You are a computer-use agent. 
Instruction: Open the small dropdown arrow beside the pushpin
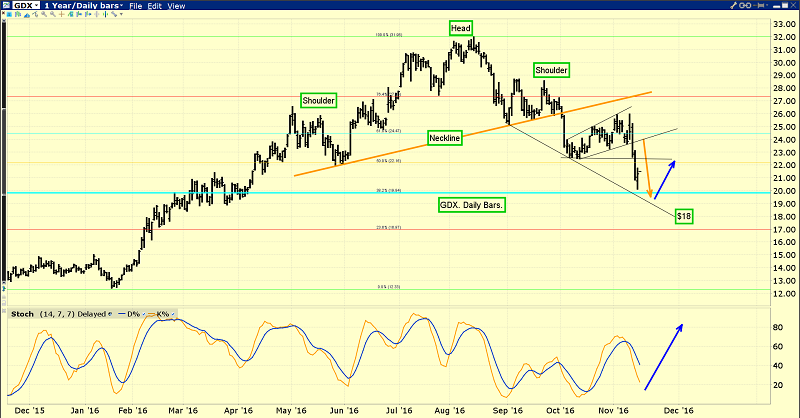767,5
